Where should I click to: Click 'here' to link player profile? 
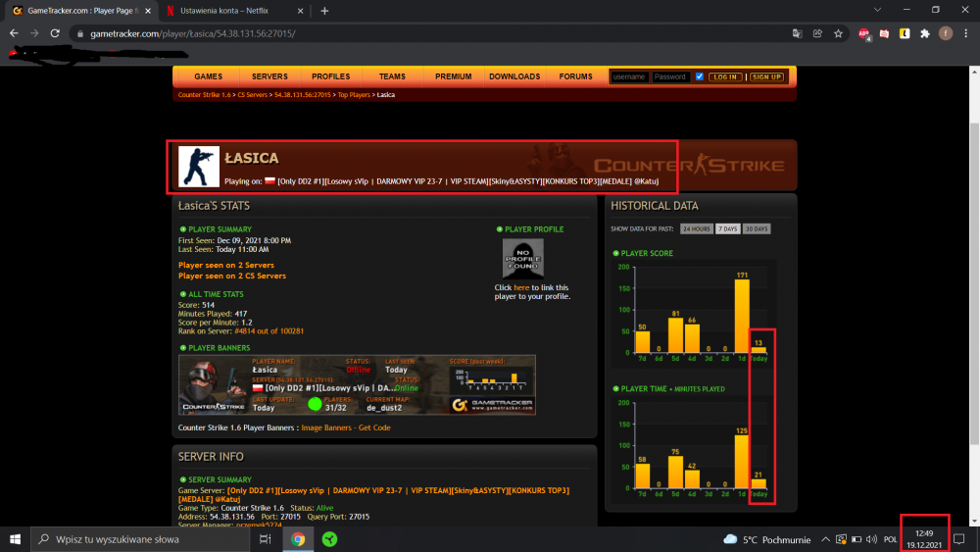(521, 287)
